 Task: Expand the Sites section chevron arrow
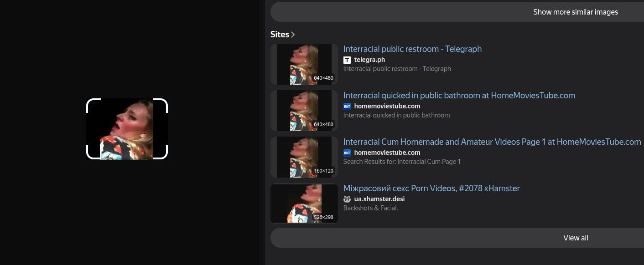pos(293,35)
